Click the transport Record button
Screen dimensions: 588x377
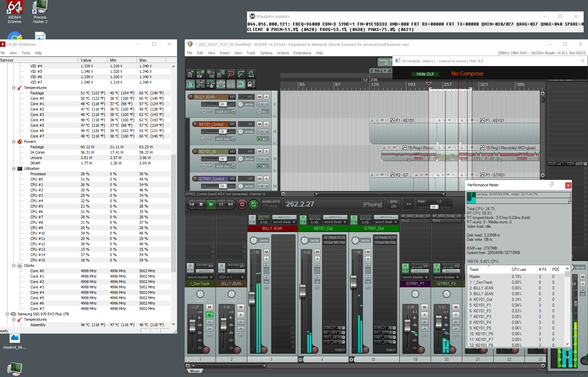(x=242, y=204)
